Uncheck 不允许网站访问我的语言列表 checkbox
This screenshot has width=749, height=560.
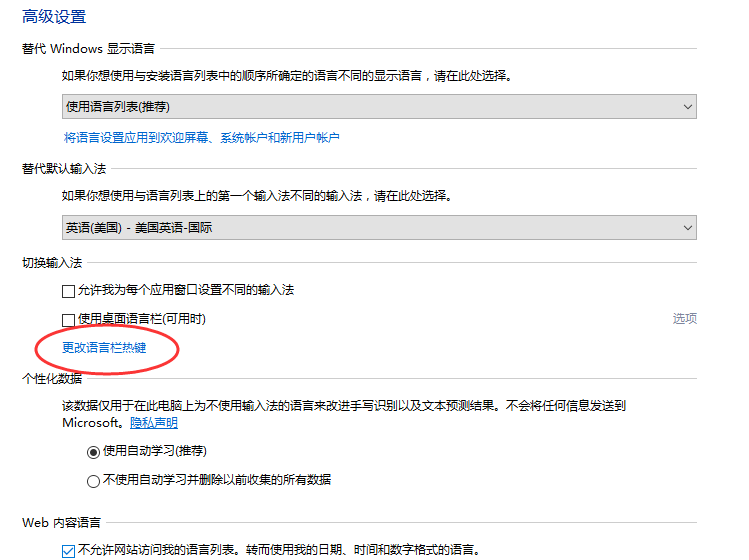tap(68, 550)
